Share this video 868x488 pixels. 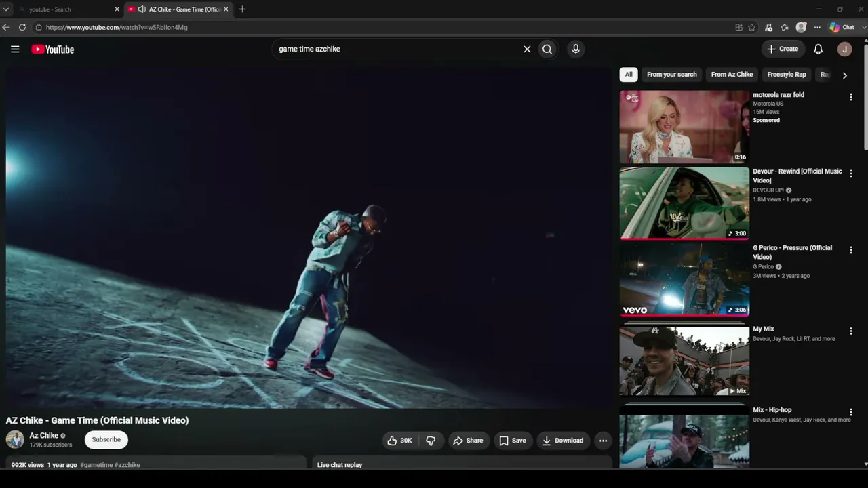(x=468, y=441)
